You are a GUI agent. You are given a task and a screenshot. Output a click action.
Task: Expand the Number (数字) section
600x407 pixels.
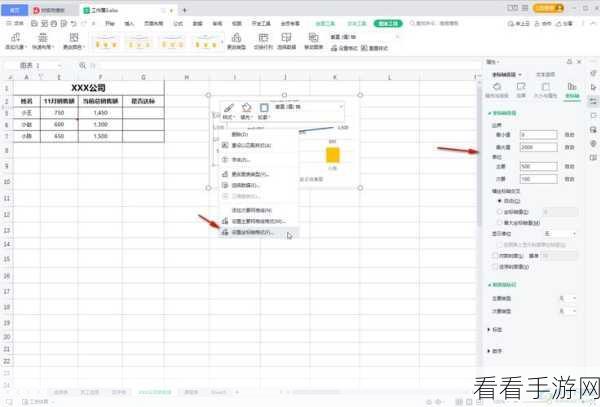[x=495, y=351]
